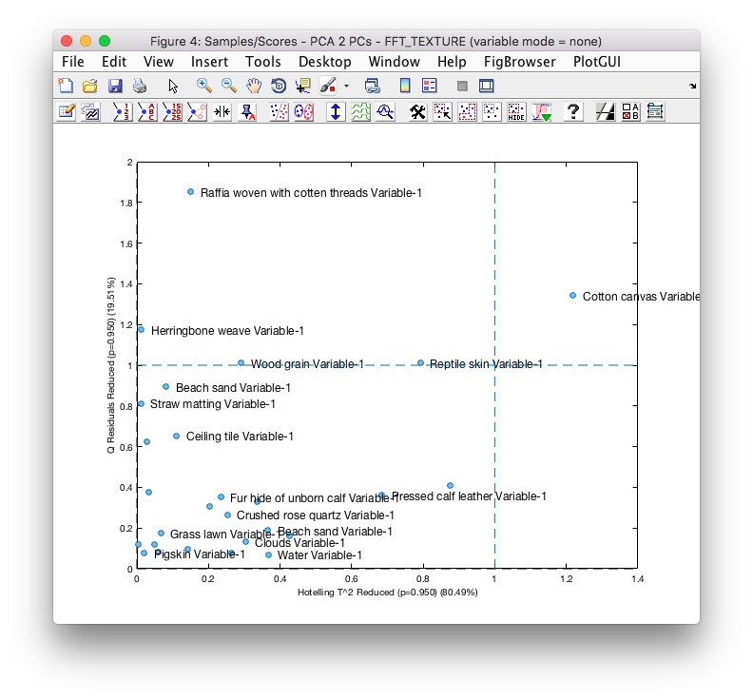Screen dimensions: 753x700
Task: Click the HIDE samples toolbar icon
Action: pyautogui.click(x=516, y=111)
